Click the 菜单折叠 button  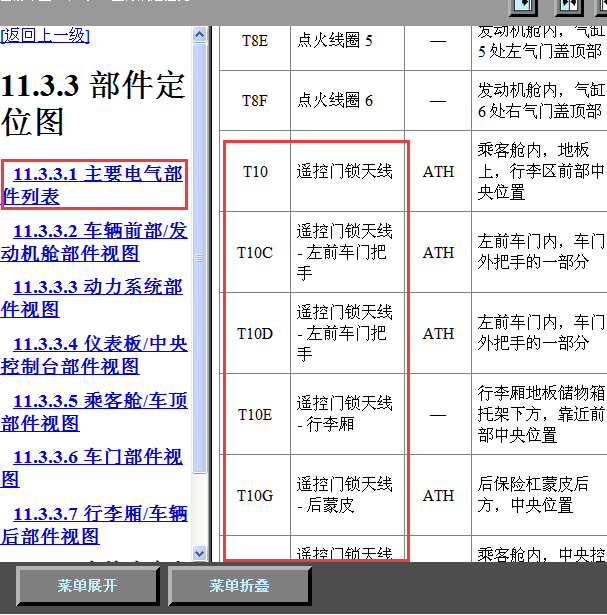[x=239, y=586]
